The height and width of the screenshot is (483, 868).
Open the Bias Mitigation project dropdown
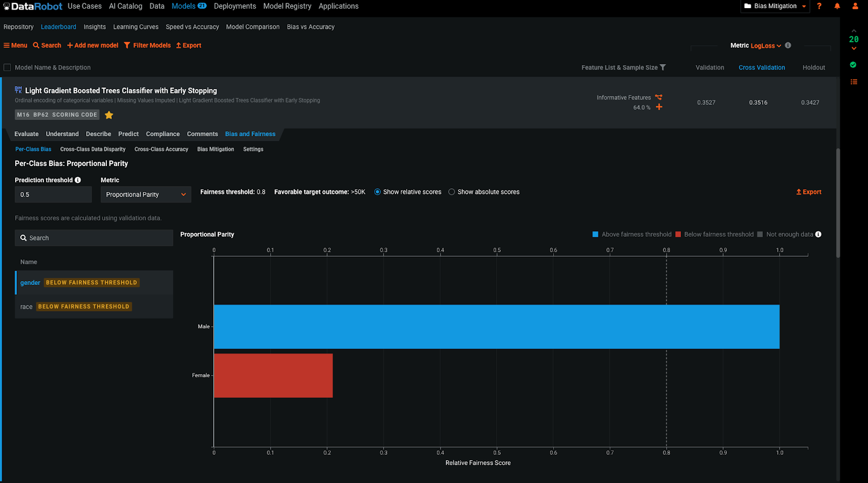click(x=775, y=6)
